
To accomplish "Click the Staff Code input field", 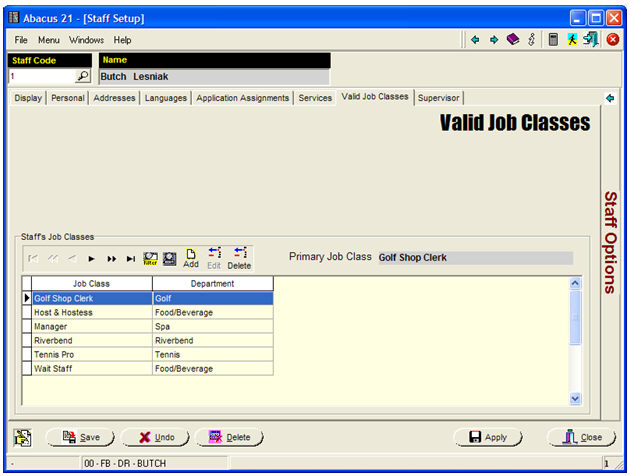I will 40,76.
